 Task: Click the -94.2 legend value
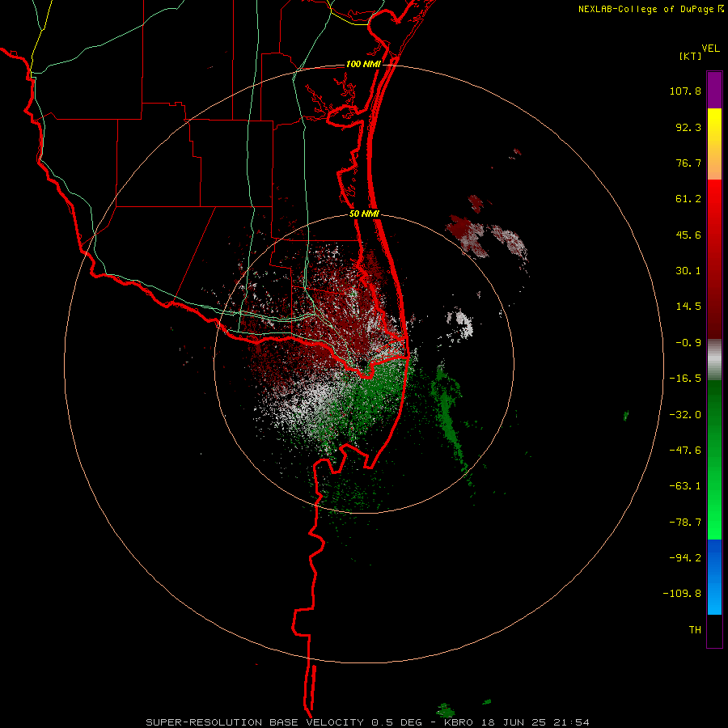tap(685, 557)
